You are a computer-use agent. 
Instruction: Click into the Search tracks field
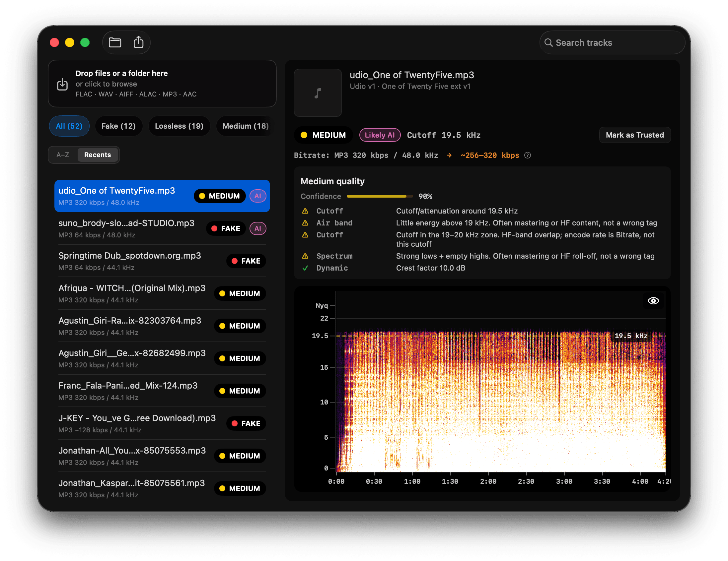point(612,43)
